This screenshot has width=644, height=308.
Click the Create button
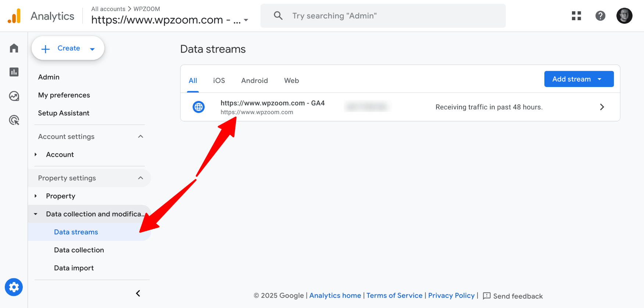pos(68,48)
